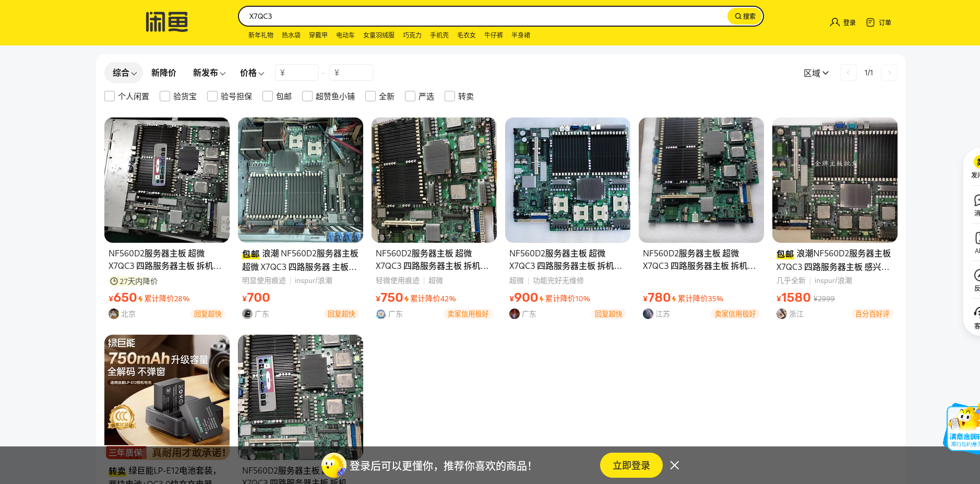Click the crossed-out ¥2999 original price

(x=824, y=299)
